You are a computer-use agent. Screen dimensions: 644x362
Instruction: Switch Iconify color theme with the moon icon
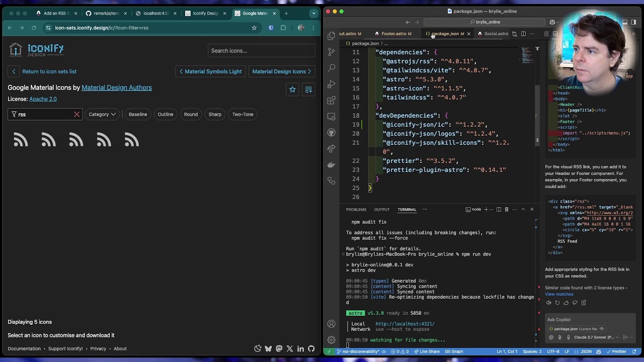pyautogui.click(x=258, y=348)
